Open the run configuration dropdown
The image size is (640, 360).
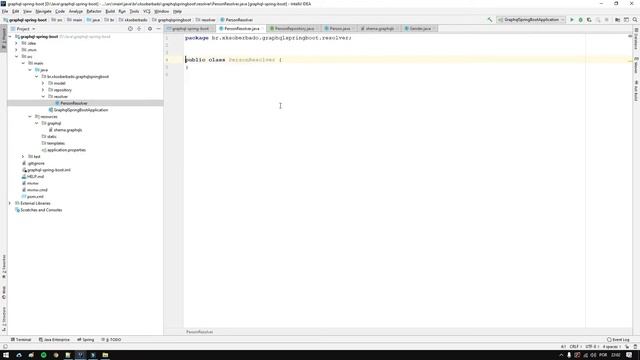531,20
